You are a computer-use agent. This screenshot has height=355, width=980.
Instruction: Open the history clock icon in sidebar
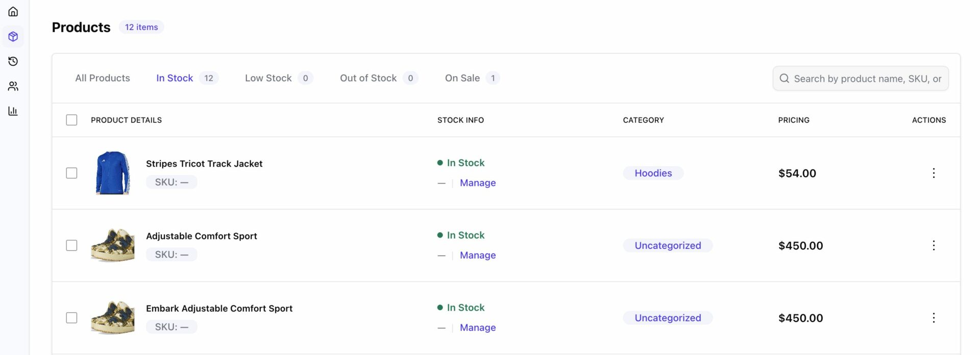[13, 61]
